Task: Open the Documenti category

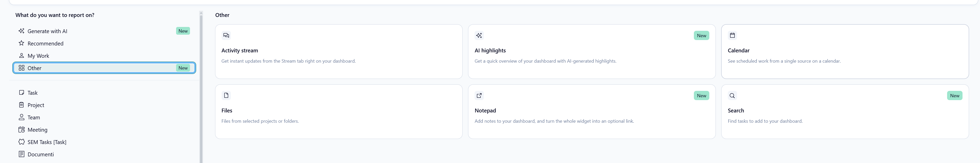Action: (x=40, y=154)
